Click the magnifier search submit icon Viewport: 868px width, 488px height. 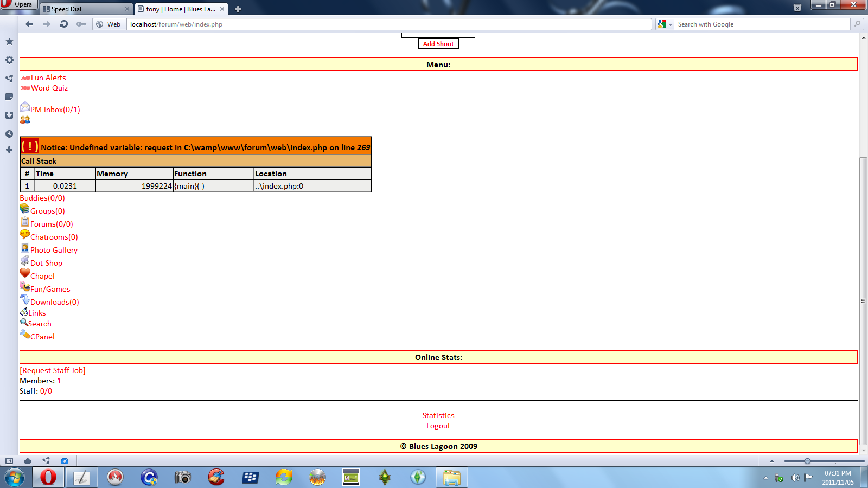pyautogui.click(x=857, y=24)
